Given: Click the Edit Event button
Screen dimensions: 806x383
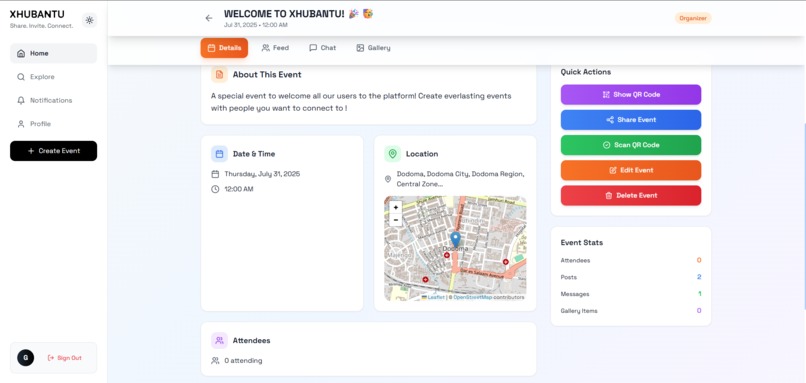Looking at the screenshot, I should pyautogui.click(x=631, y=170).
